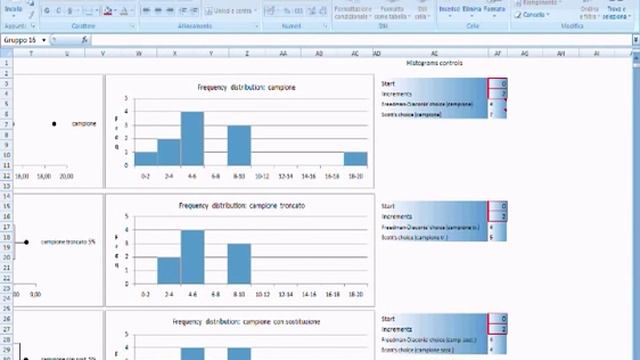The image size is (640, 360).
Task: Center text horizontally in the cell
Action: pyautogui.click(x=158, y=11)
